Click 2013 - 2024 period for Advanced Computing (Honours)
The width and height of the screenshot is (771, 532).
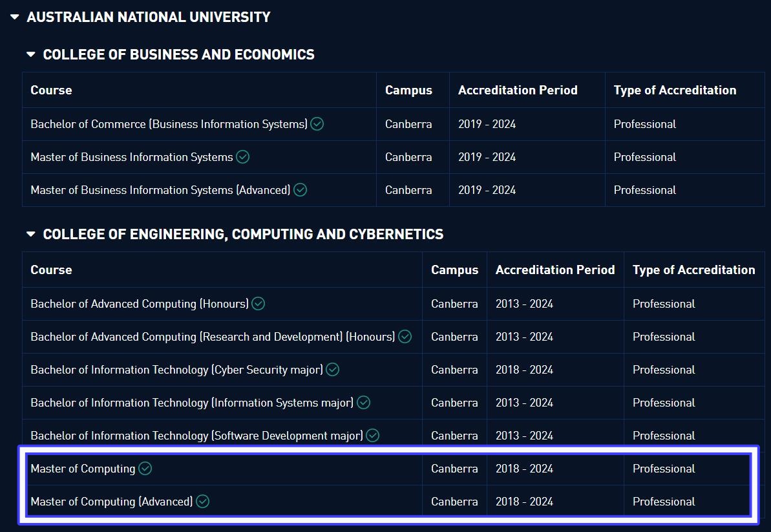(524, 304)
